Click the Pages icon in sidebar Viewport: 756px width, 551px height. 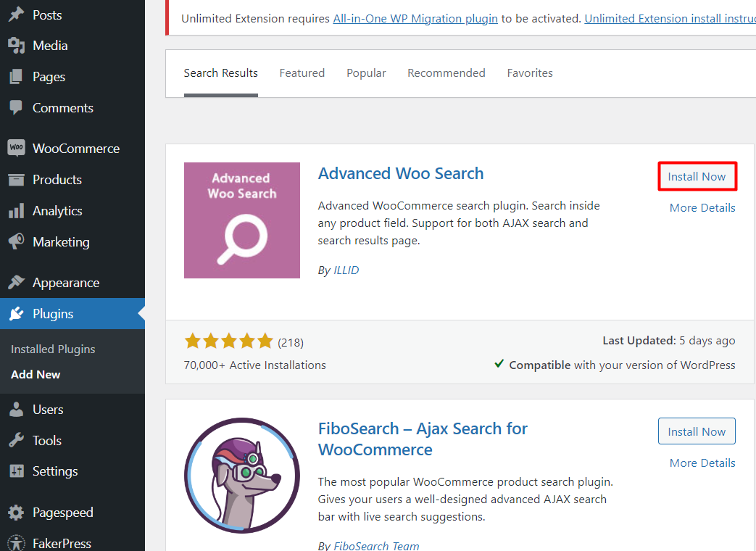pyautogui.click(x=17, y=77)
